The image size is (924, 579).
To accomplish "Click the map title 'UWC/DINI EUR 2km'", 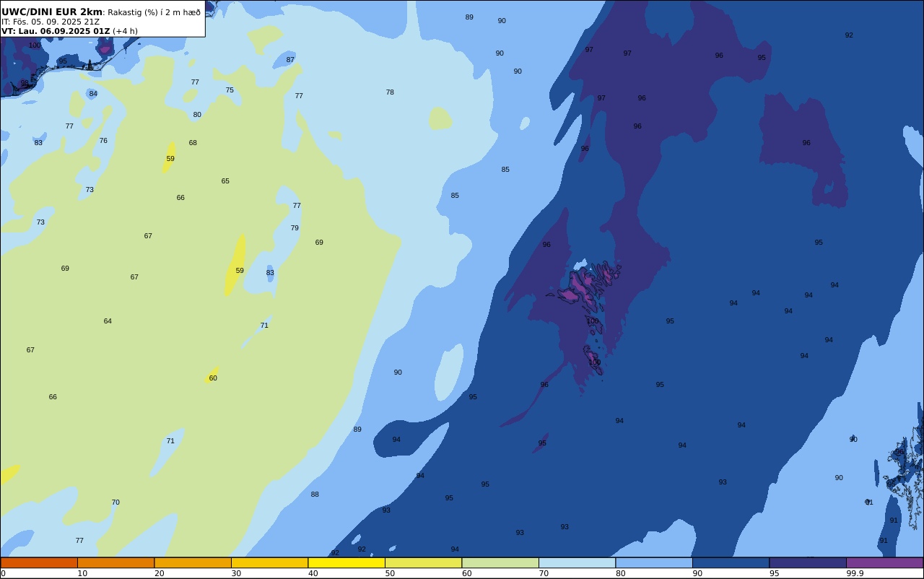I will click(x=52, y=12).
